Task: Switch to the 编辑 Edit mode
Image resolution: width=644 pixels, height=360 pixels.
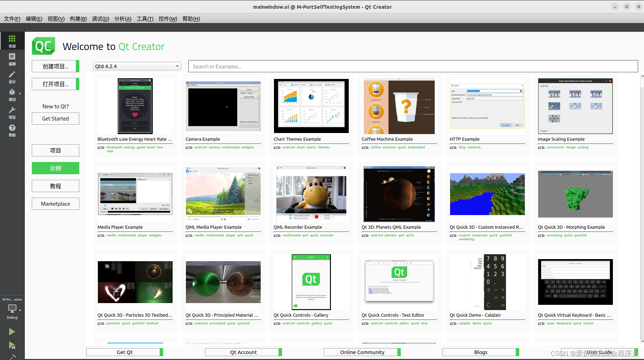Action: pos(12,59)
